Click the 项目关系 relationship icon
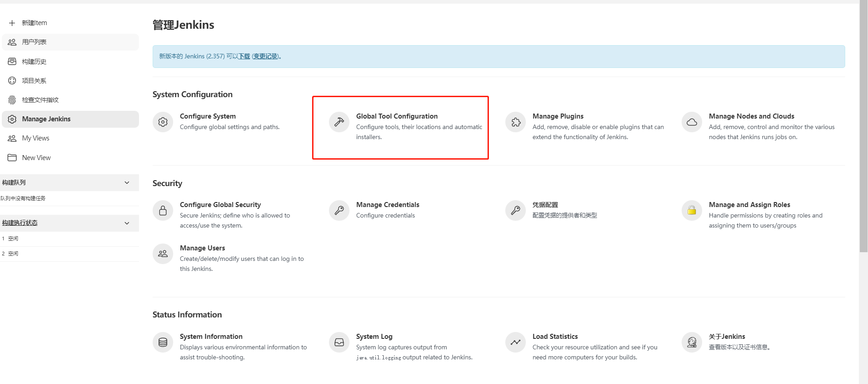 pyautogui.click(x=12, y=81)
